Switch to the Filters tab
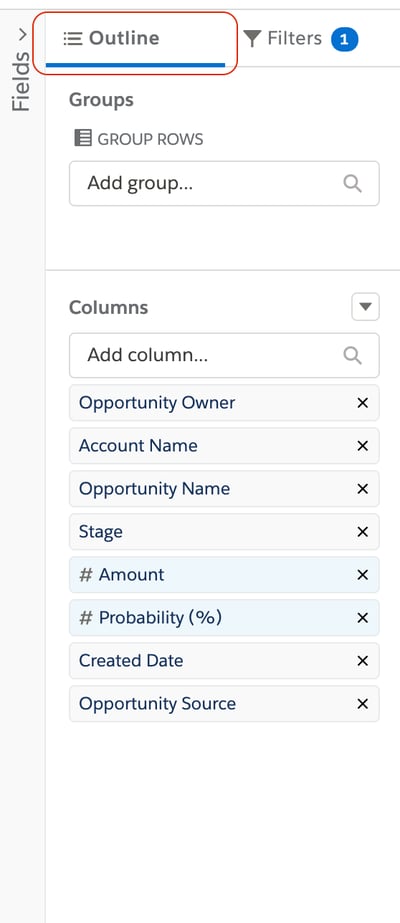The image size is (400, 923). click(x=300, y=39)
